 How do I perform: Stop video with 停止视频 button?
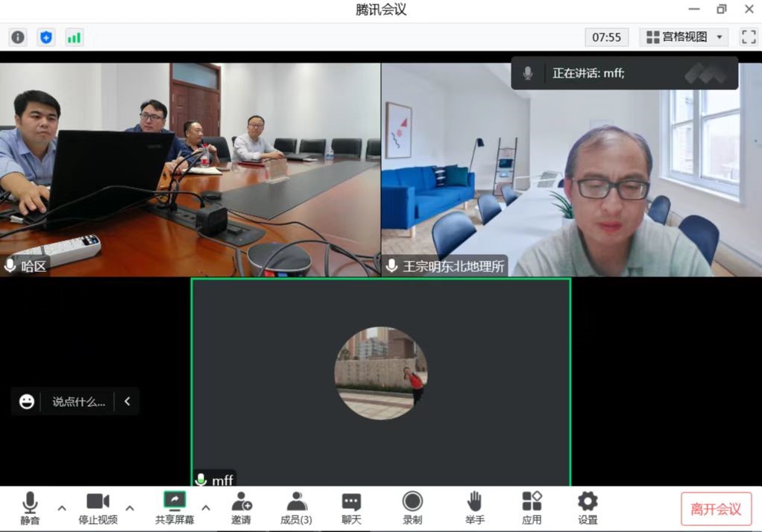tap(98, 507)
